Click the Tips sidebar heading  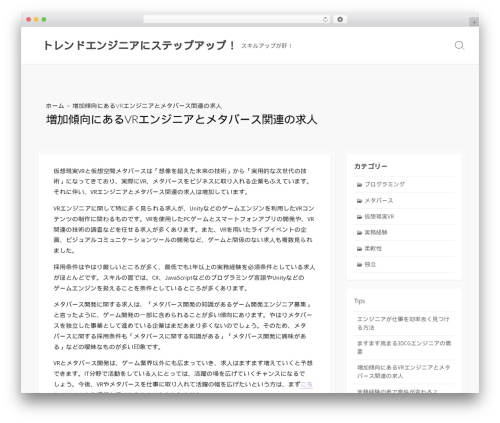359,301
